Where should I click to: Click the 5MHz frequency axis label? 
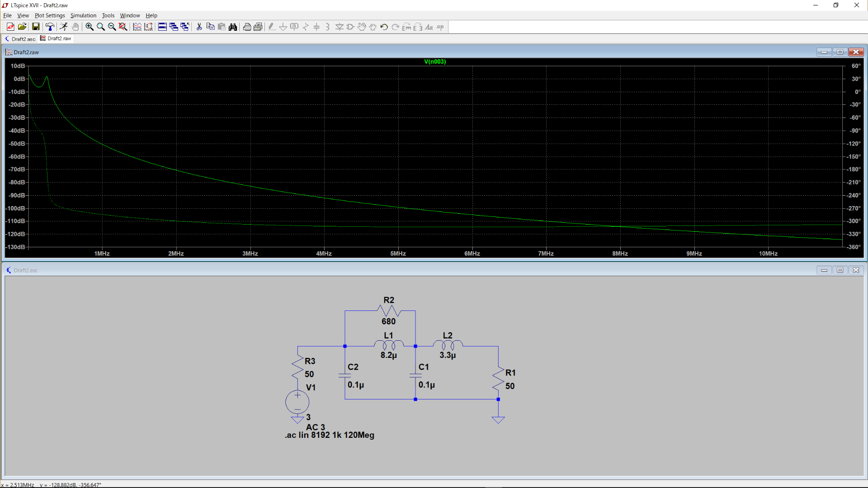coord(398,253)
